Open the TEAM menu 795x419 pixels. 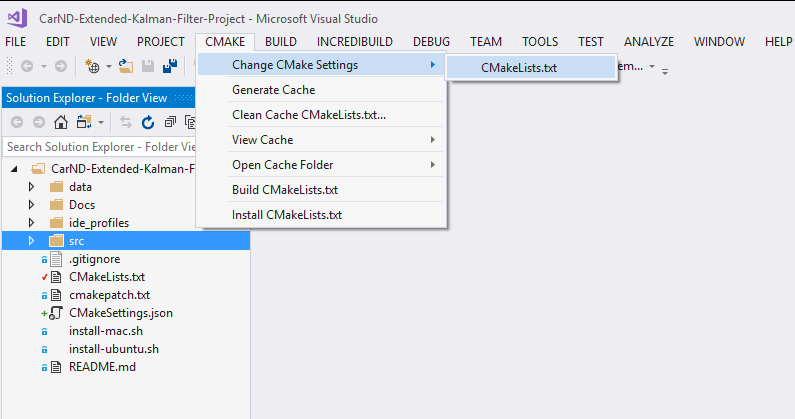tap(486, 42)
